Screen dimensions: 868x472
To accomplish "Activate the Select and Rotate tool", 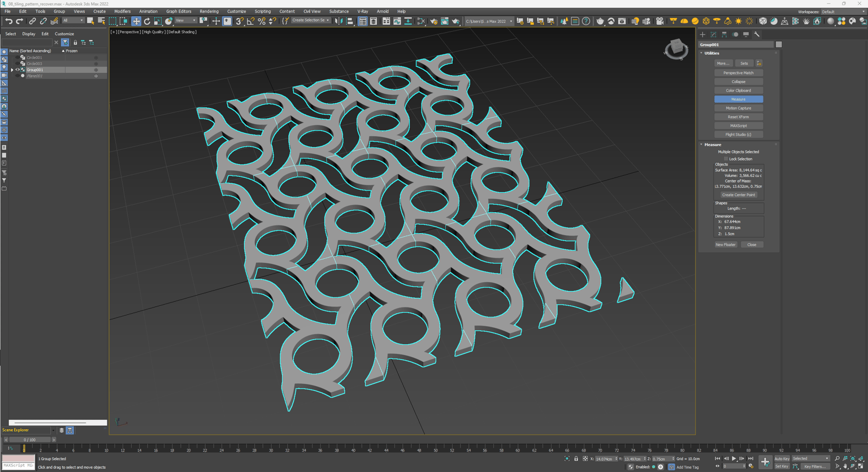I will click(147, 21).
